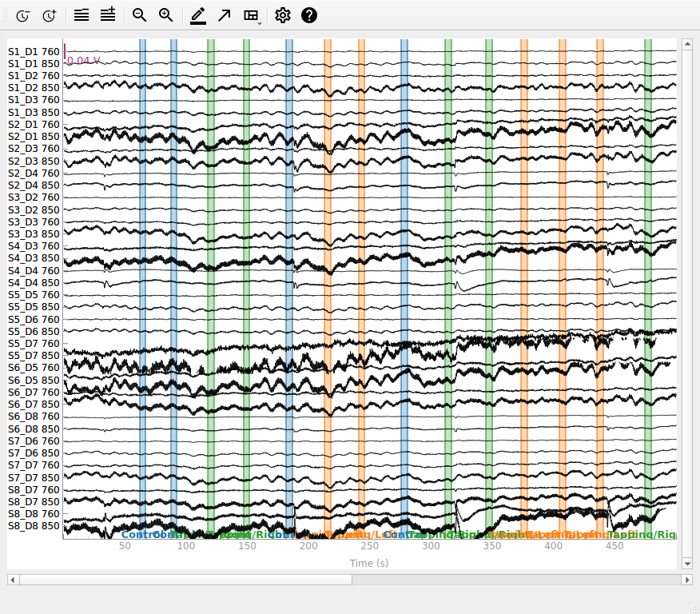Mark S6_D8 760 channel as bad
This screenshot has height=614, width=700.
point(34,417)
